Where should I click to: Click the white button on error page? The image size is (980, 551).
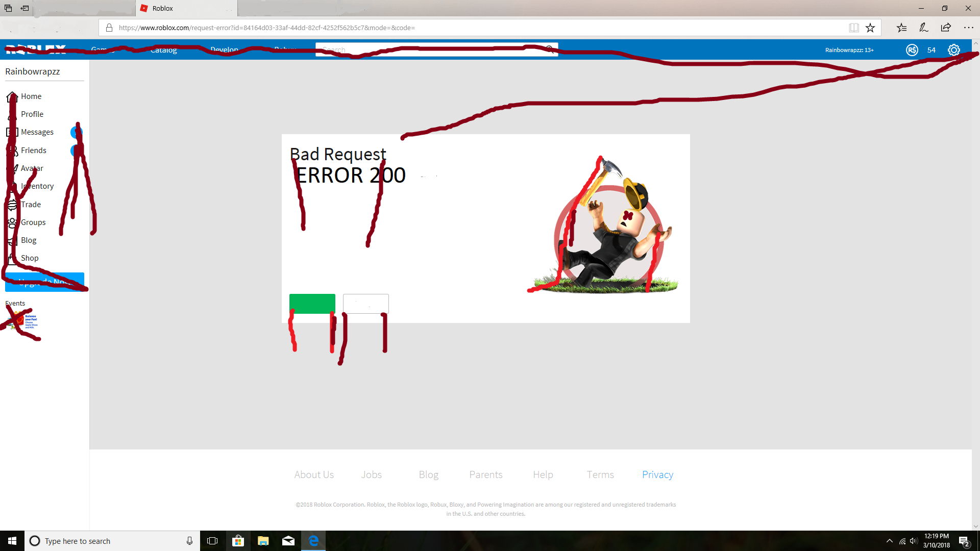point(365,303)
